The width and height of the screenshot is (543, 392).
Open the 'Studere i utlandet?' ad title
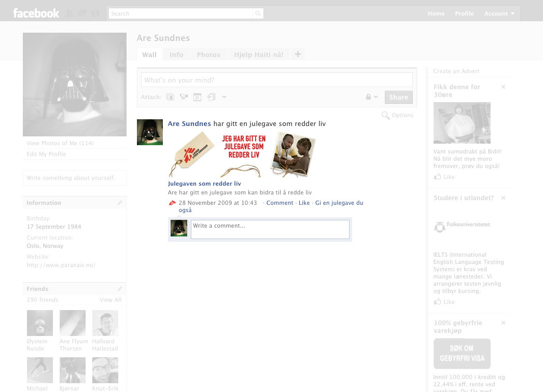point(464,198)
